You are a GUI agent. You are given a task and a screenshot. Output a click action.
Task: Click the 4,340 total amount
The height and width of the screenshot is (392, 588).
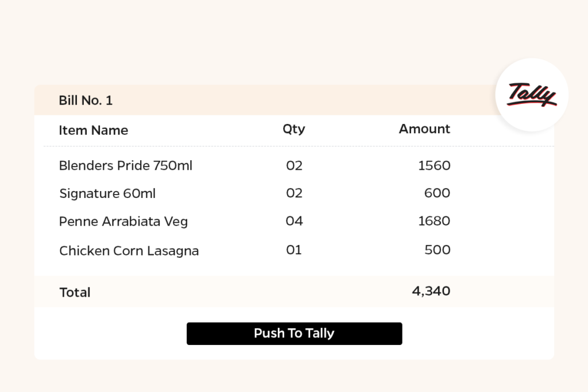(431, 291)
